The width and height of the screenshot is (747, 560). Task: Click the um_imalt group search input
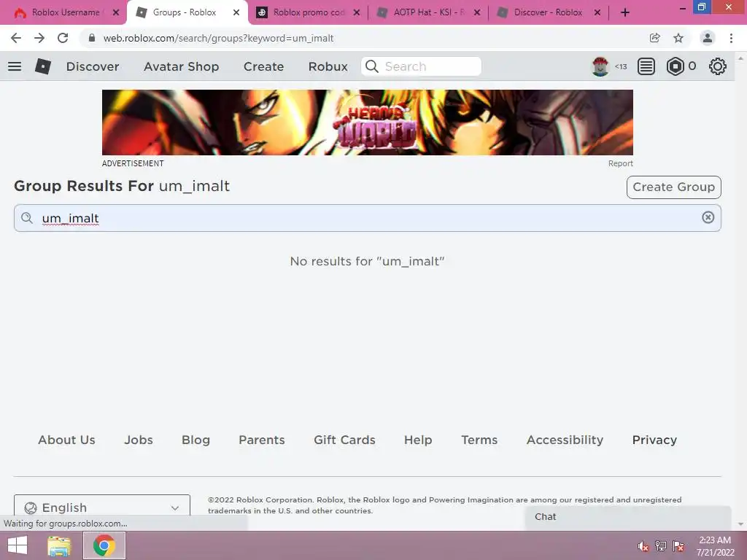pyautogui.click(x=368, y=218)
